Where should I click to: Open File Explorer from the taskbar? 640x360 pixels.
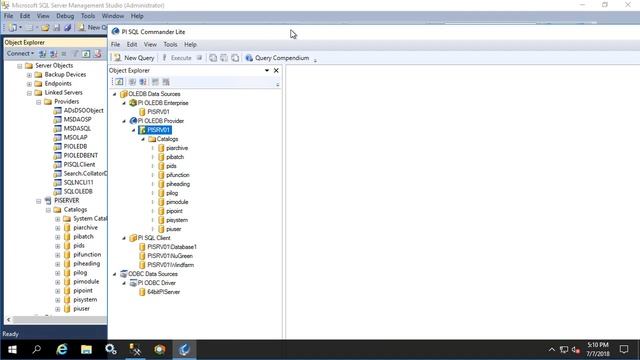(x=86, y=349)
